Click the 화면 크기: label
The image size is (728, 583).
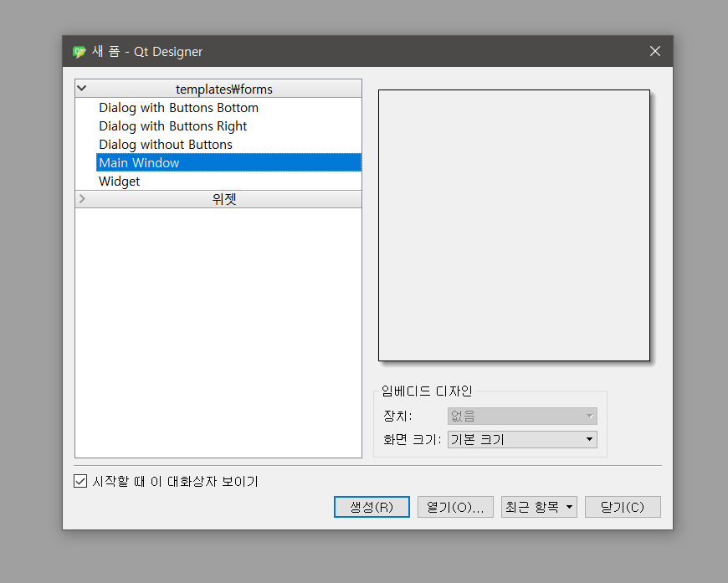[412, 439]
